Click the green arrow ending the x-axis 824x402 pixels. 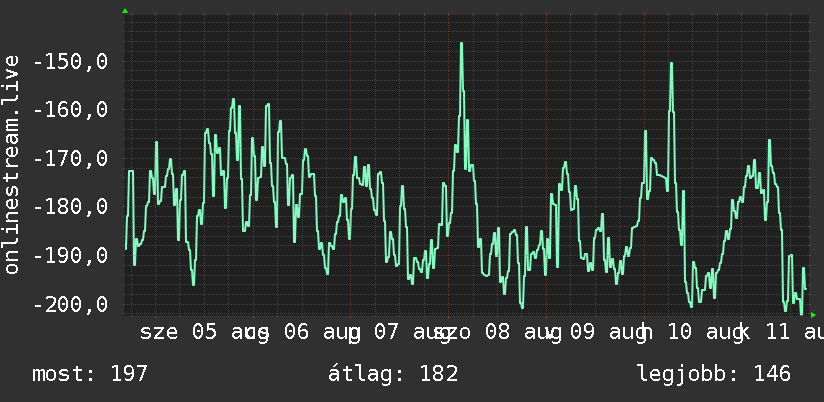(813, 315)
